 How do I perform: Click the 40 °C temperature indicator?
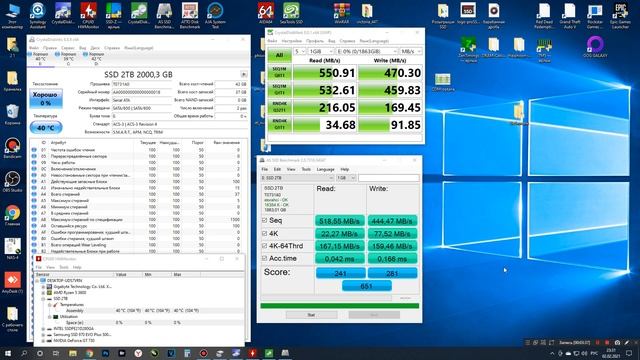coord(46,128)
